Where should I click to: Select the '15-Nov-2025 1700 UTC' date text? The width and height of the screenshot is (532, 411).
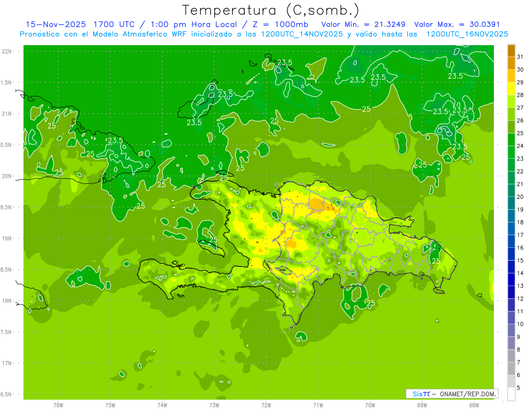[81, 24]
